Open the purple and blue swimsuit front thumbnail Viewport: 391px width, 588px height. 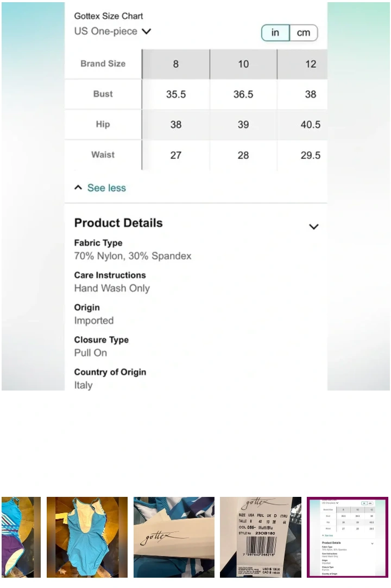[21, 537]
